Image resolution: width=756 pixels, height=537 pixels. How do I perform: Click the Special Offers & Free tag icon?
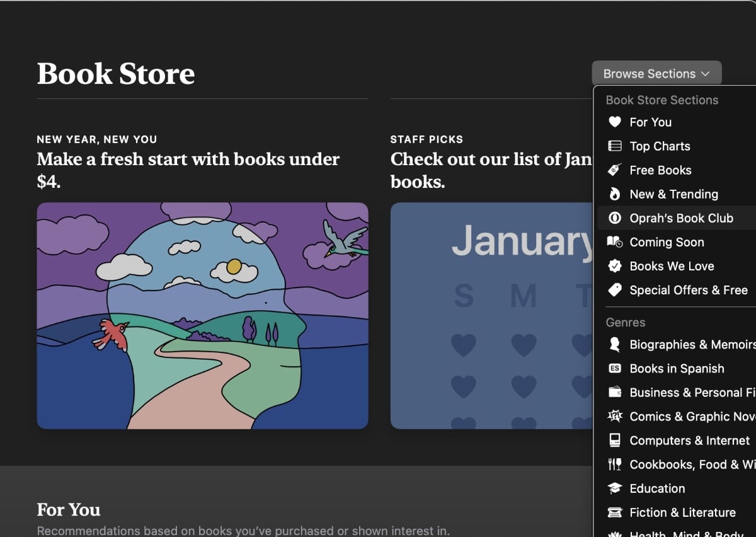point(614,290)
